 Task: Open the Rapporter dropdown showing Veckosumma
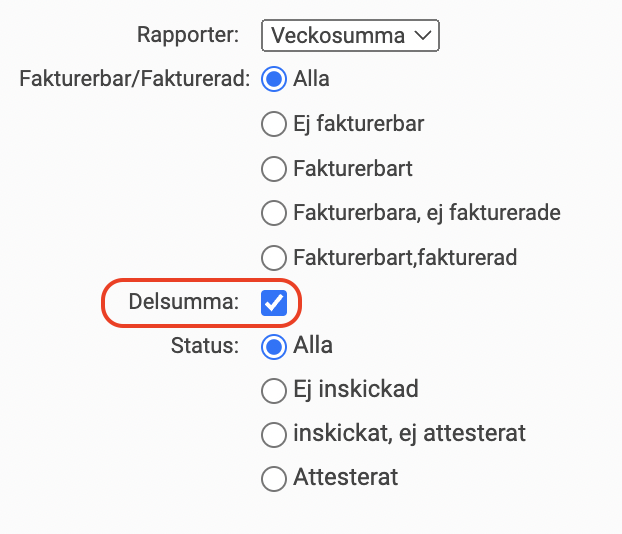click(349, 36)
